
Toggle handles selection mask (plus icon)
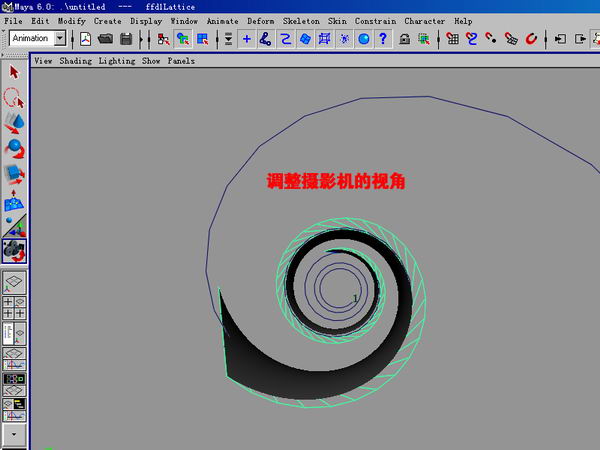click(247, 39)
